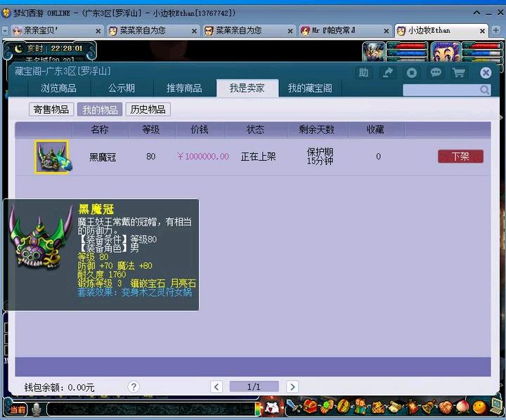Click the ￥1000000.00 price text
Image resolution: width=506 pixels, height=420 pixels.
coord(203,157)
